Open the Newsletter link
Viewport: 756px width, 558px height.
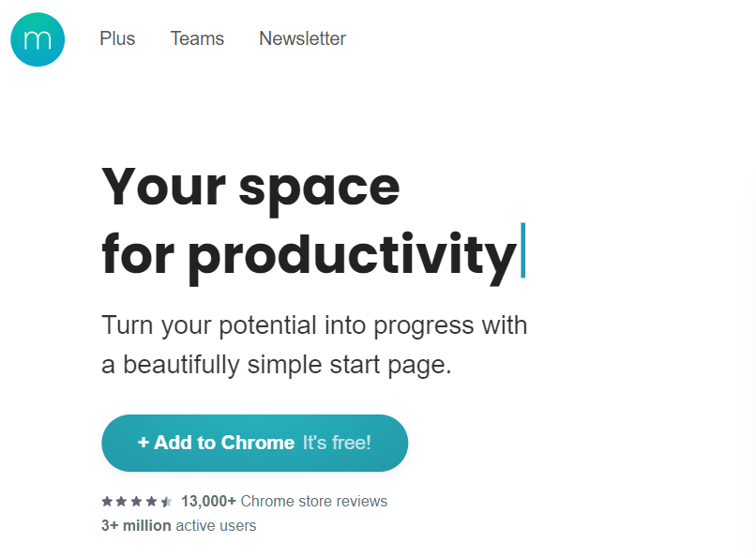click(302, 38)
